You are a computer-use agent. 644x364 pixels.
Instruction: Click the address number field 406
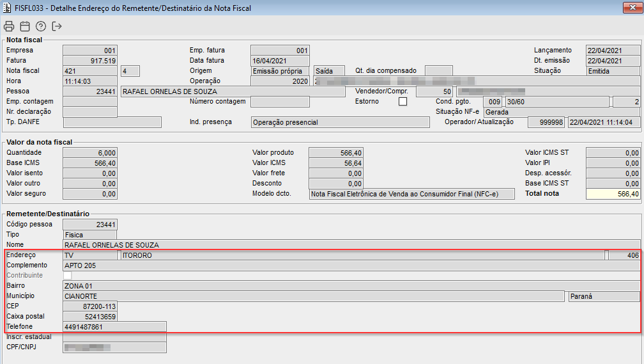coord(624,255)
